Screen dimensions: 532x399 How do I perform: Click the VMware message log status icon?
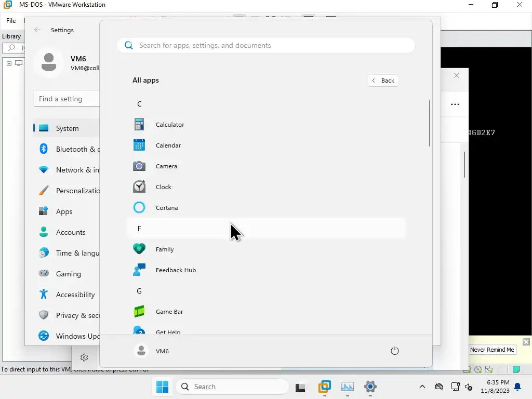click(x=516, y=369)
